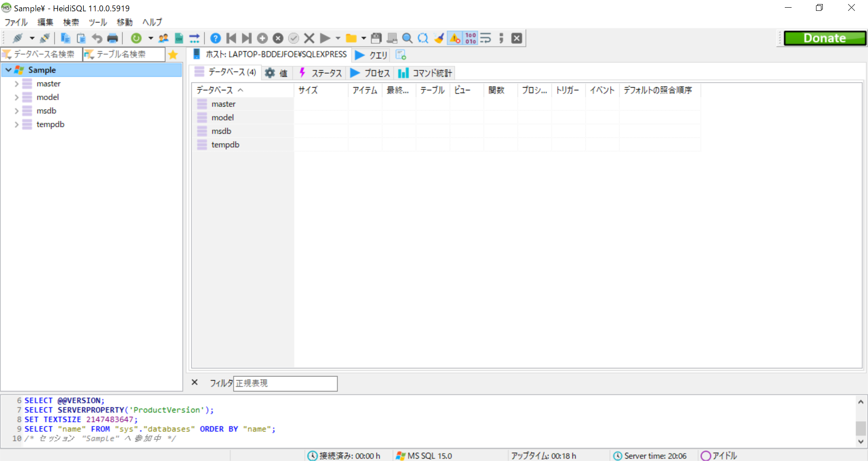Go to last row icon
Image resolution: width=868 pixels, height=461 pixels.
pos(247,38)
